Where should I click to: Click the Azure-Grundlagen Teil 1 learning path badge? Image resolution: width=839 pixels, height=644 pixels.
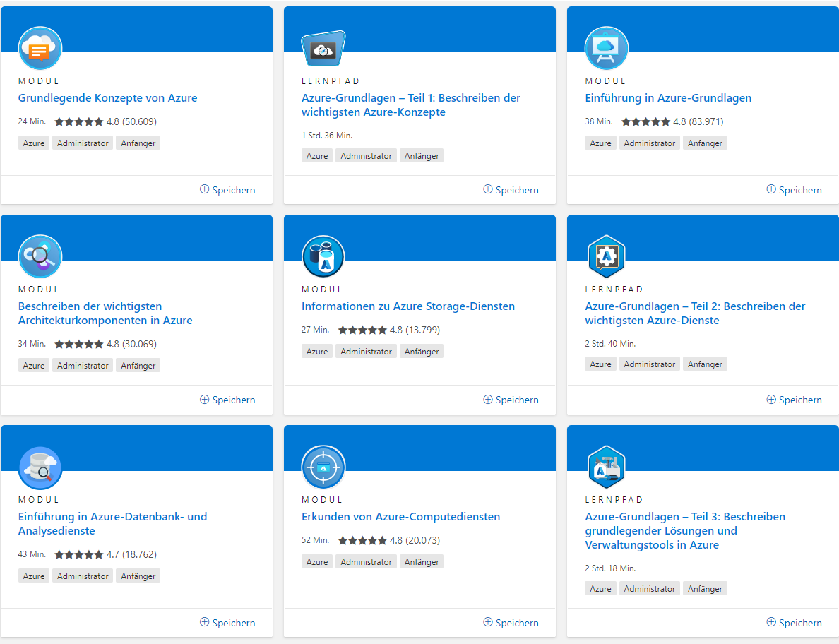point(323,49)
